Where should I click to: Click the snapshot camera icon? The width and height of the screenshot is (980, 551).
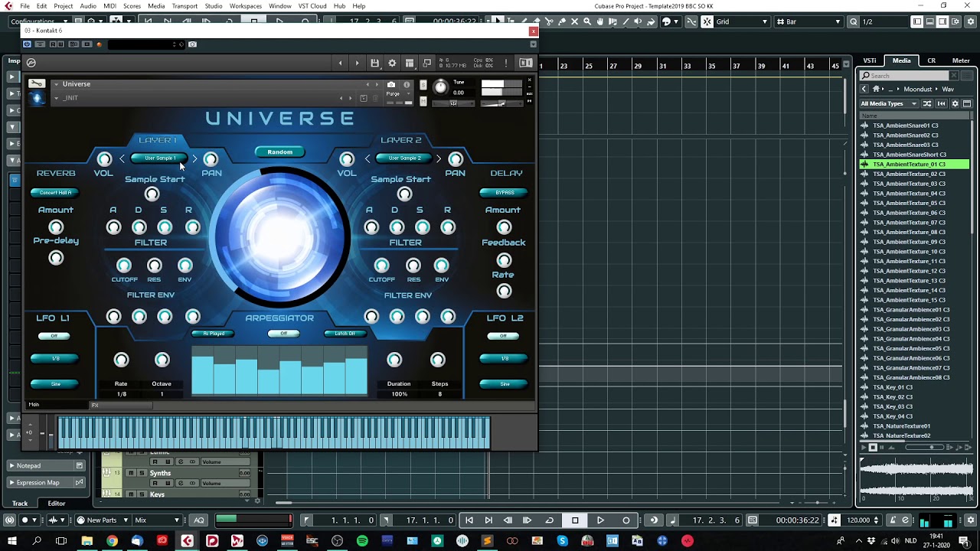pos(391,84)
